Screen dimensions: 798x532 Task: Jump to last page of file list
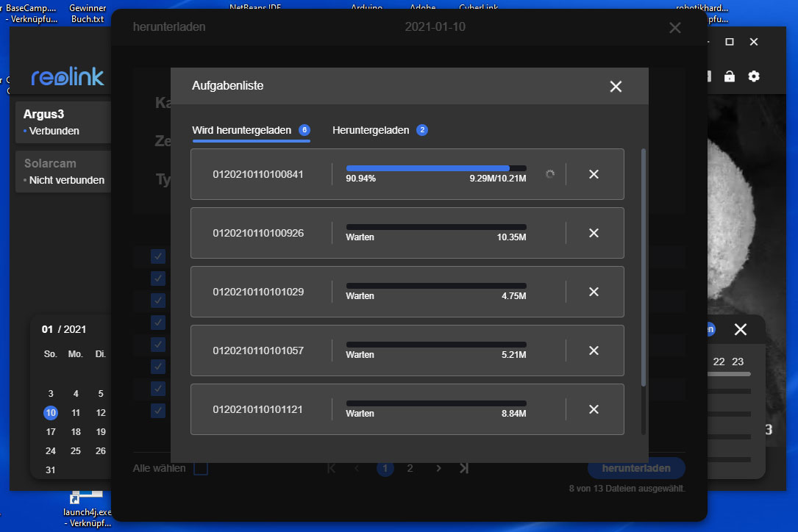[x=464, y=468]
